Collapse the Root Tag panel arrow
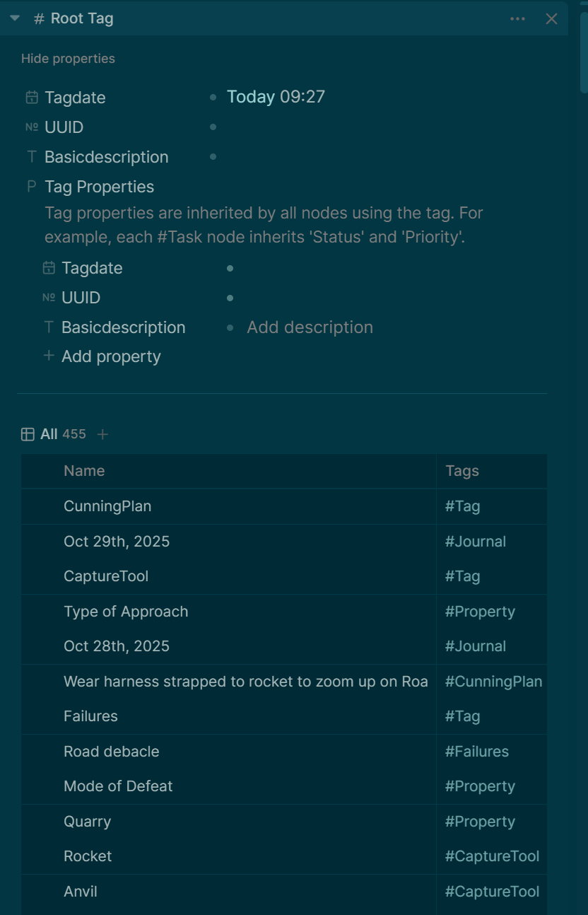 15,18
